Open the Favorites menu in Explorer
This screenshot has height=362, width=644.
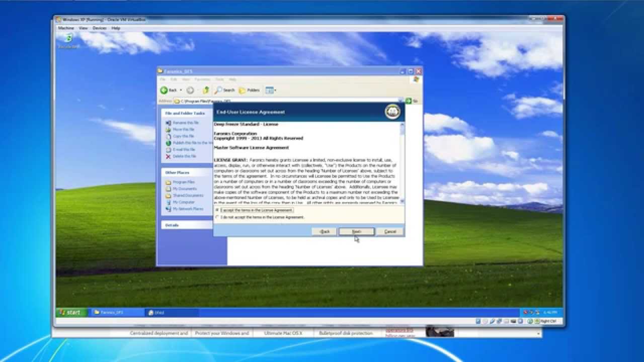[203, 79]
